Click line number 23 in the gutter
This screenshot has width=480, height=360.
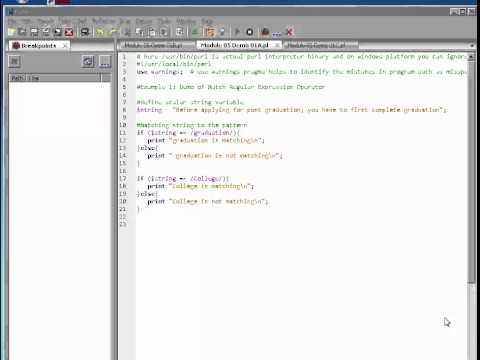pyautogui.click(x=123, y=224)
